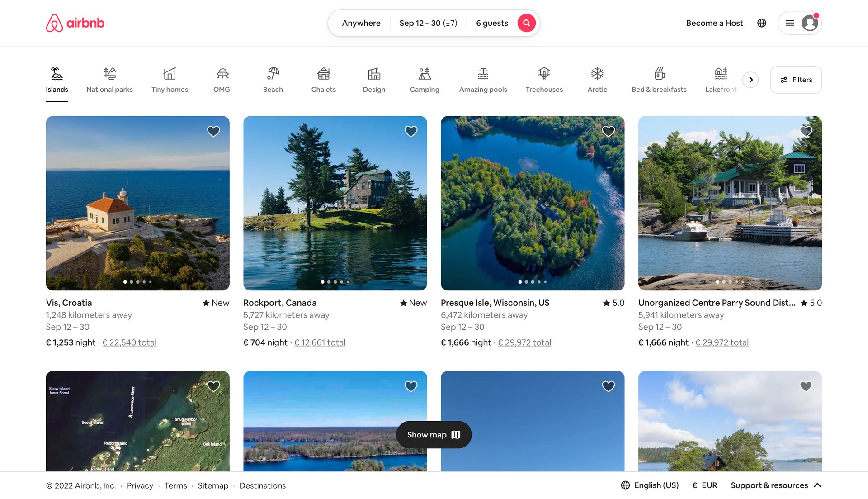Heart the Presque Isle, Wisconsin listing

(608, 131)
